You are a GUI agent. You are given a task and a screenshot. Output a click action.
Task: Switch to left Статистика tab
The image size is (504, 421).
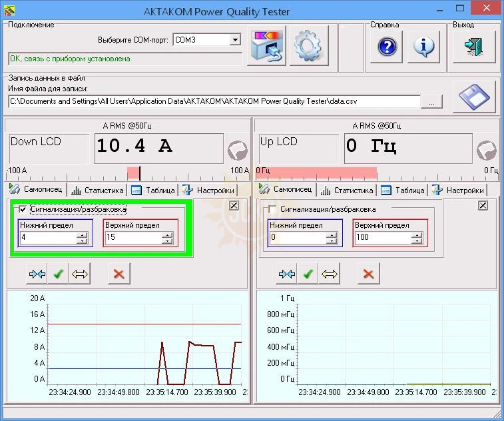97,190
